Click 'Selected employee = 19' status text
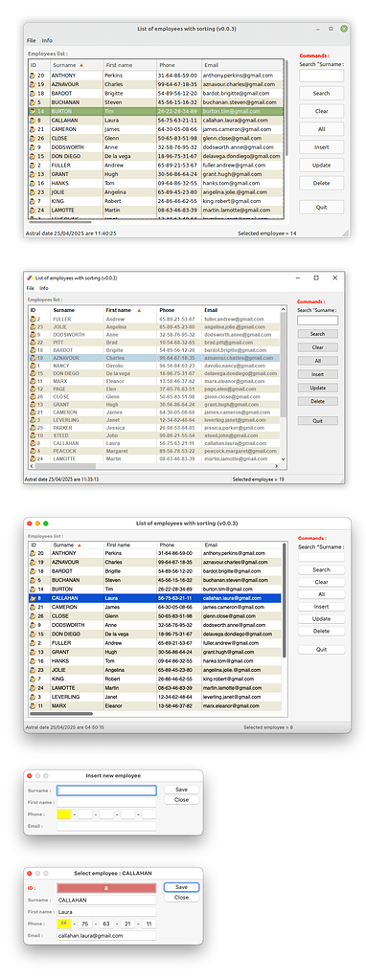The width and height of the screenshot is (366, 980). pyautogui.click(x=259, y=479)
